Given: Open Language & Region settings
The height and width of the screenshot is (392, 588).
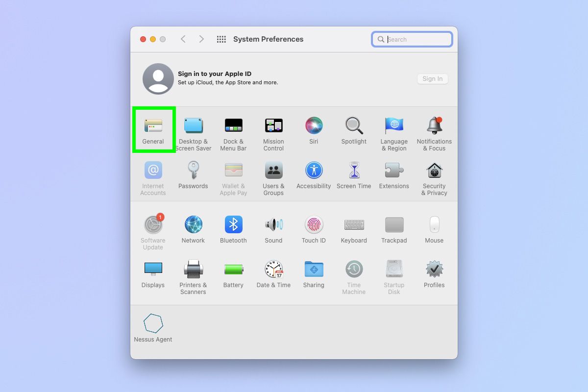Looking at the screenshot, I should (x=394, y=126).
